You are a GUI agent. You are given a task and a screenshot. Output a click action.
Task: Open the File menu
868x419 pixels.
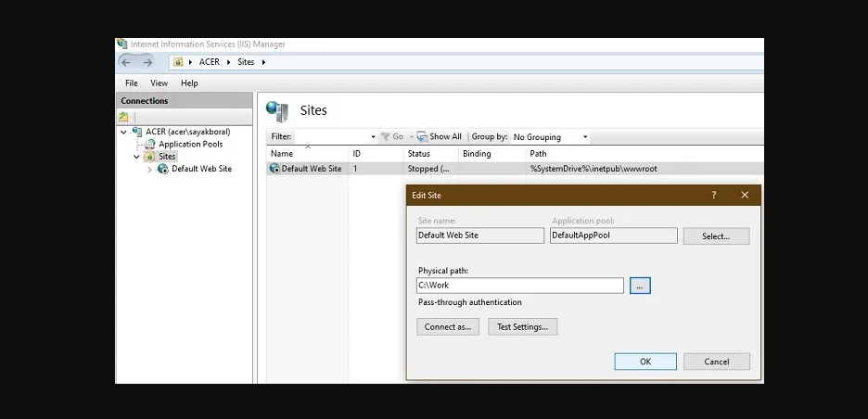[x=131, y=83]
